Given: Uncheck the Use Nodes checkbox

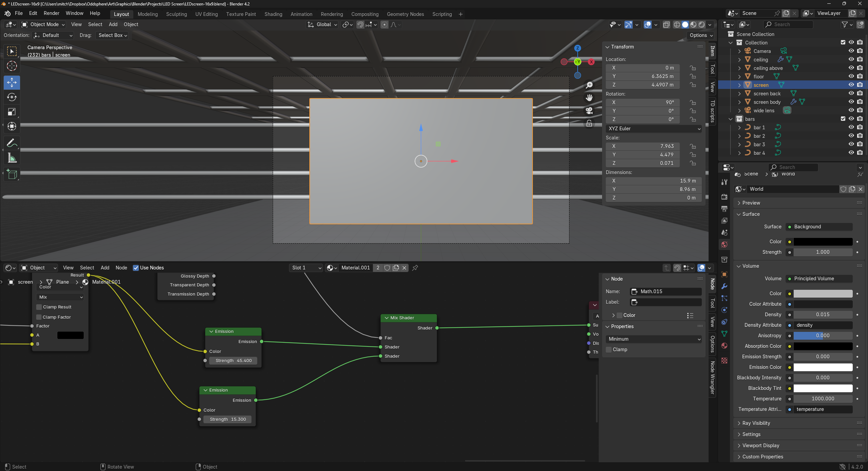Looking at the screenshot, I should (136, 268).
